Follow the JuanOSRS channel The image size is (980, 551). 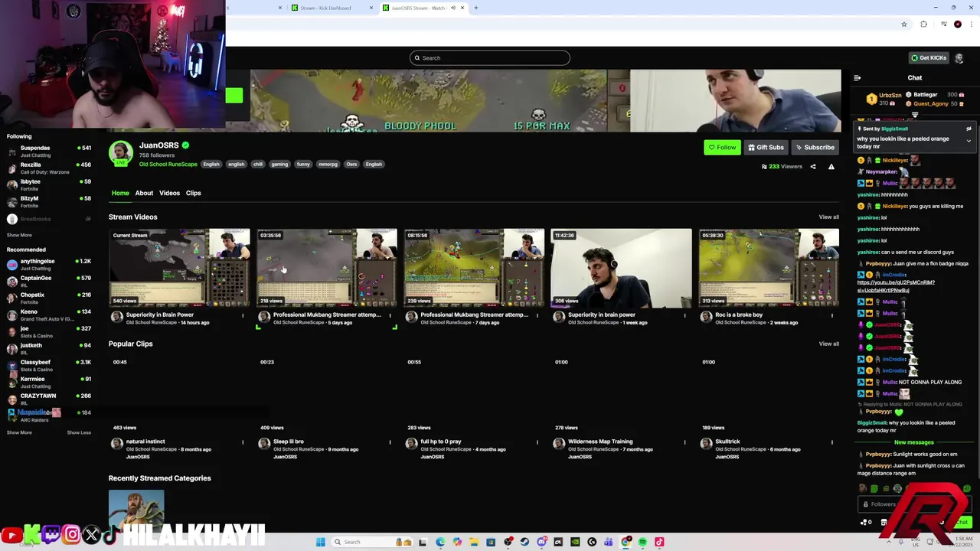[722, 147]
